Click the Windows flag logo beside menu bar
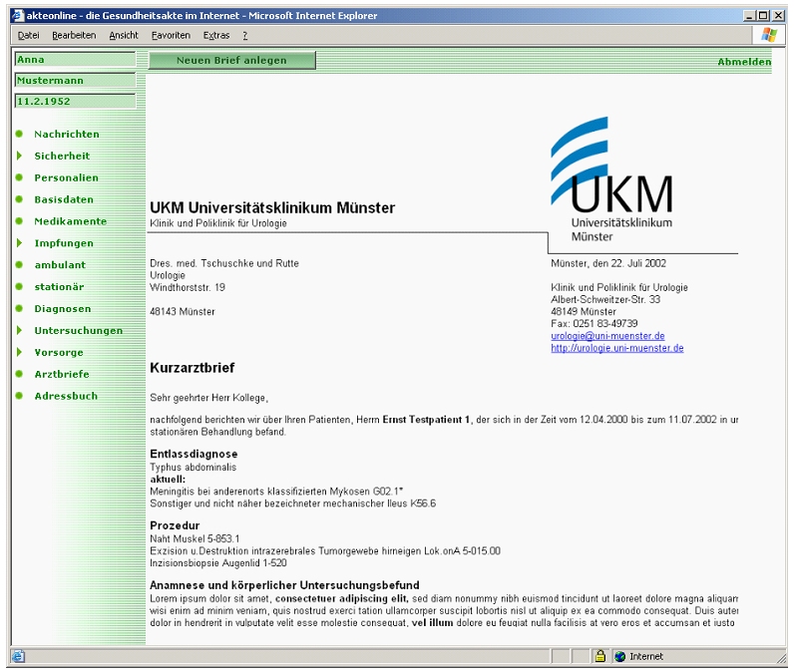Screen dimensions: 794x672 click(770, 35)
